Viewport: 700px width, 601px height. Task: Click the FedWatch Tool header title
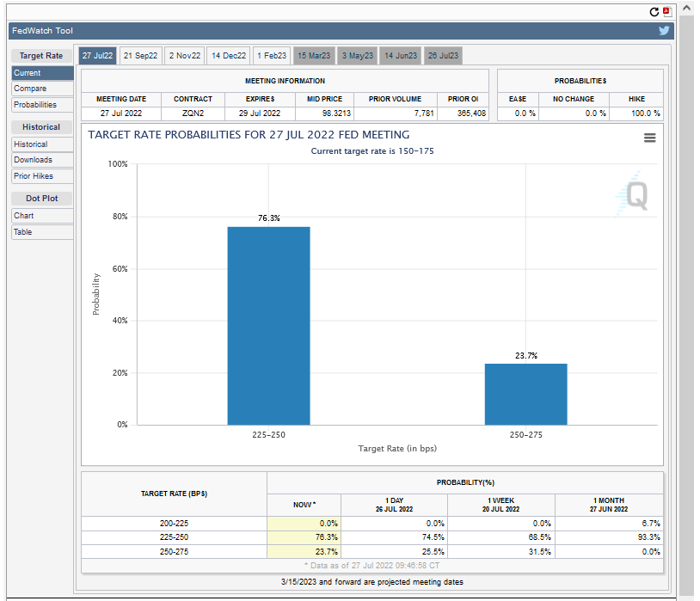pyautogui.click(x=42, y=31)
